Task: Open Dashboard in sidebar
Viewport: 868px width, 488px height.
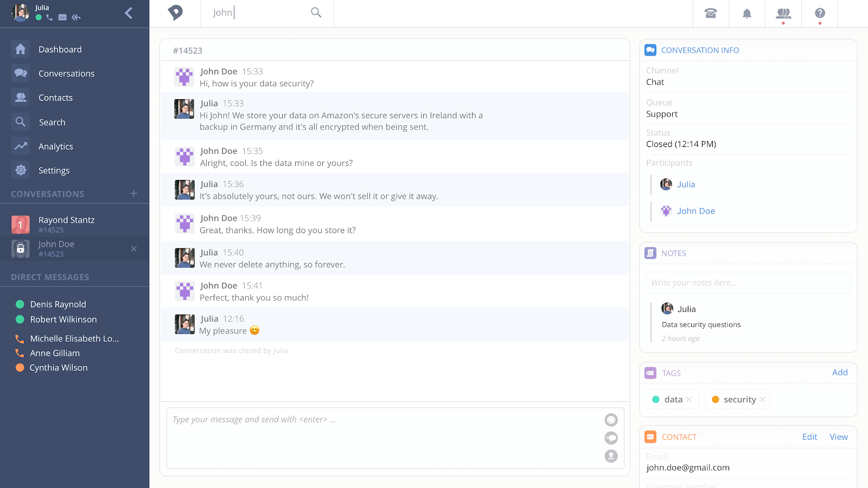Action: (x=60, y=49)
